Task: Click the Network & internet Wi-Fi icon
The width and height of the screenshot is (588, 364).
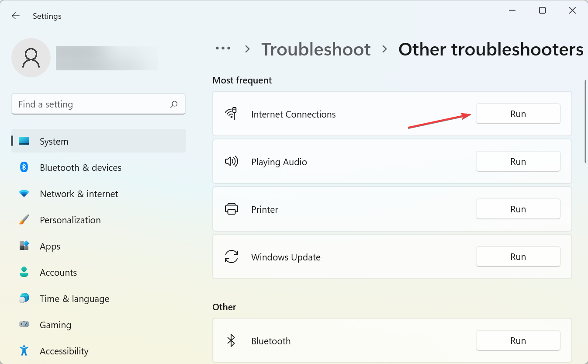Action: 24,194
